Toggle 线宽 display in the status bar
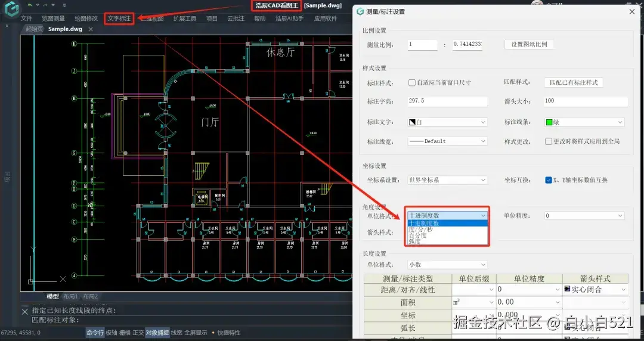 [x=177, y=333]
